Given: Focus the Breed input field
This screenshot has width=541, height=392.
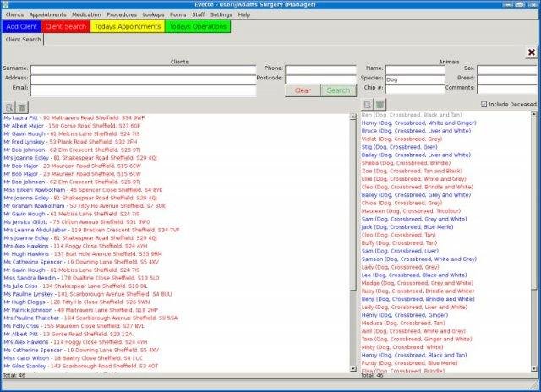Looking at the screenshot, I should 507,79.
